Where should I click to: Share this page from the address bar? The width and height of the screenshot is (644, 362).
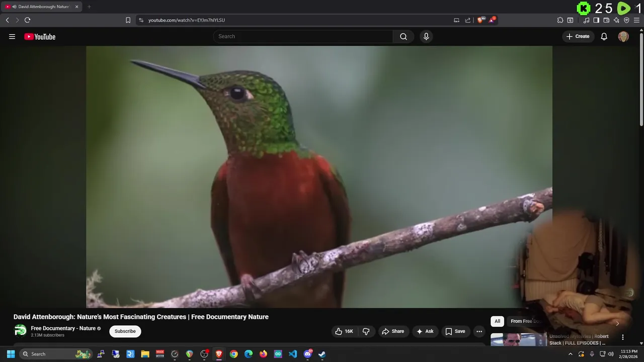468,20
